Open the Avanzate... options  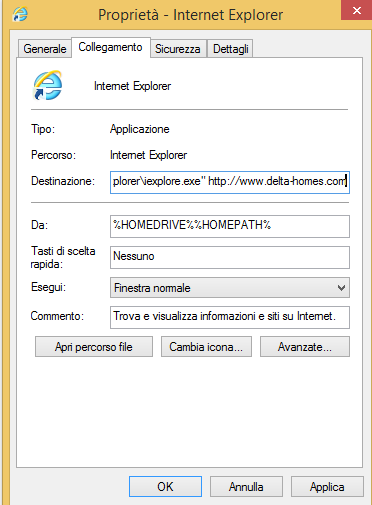pos(305,347)
